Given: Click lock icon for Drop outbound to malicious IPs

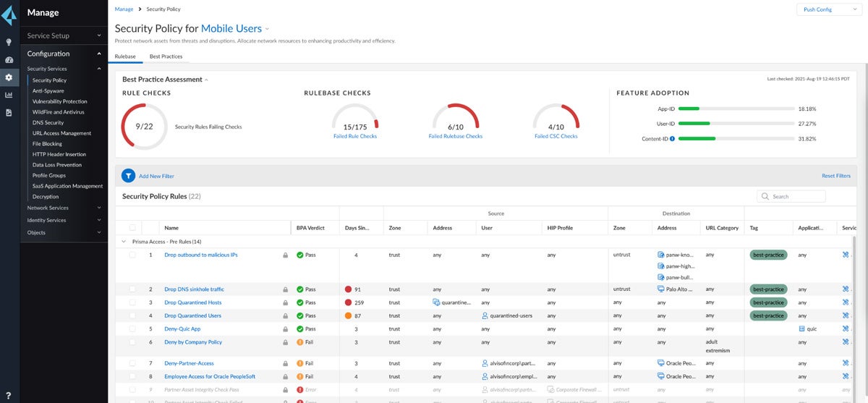Looking at the screenshot, I should pos(285,255).
